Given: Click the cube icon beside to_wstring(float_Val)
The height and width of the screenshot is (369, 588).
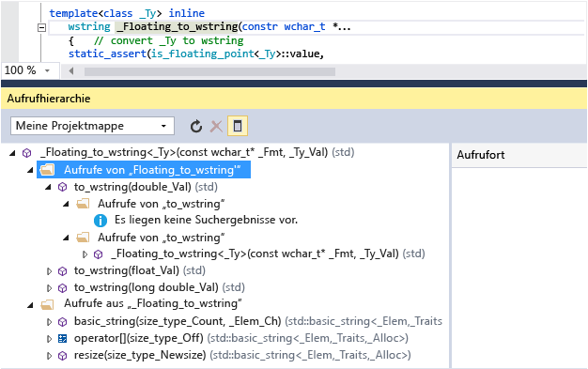Looking at the screenshot, I should pos(63,271).
